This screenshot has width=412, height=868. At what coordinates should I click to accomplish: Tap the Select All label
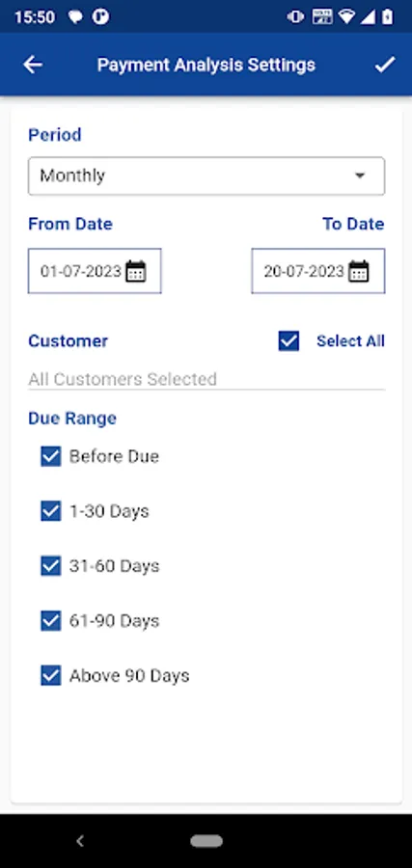point(350,341)
